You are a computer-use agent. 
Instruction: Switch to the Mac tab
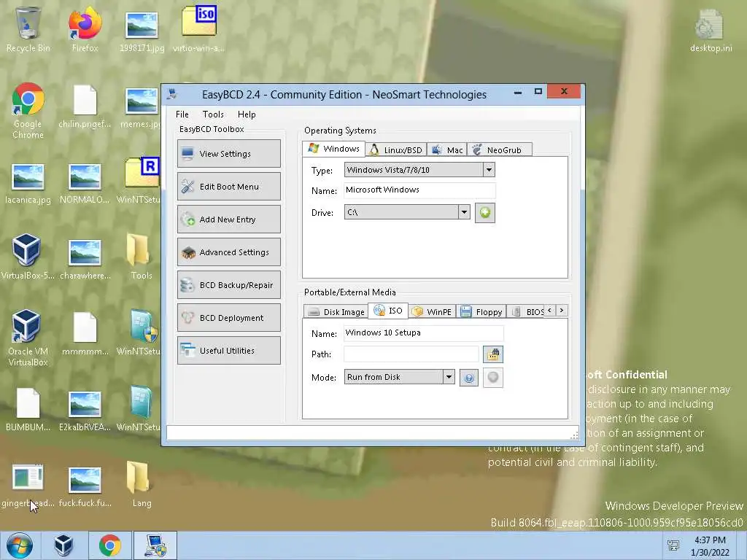click(447, 150)
